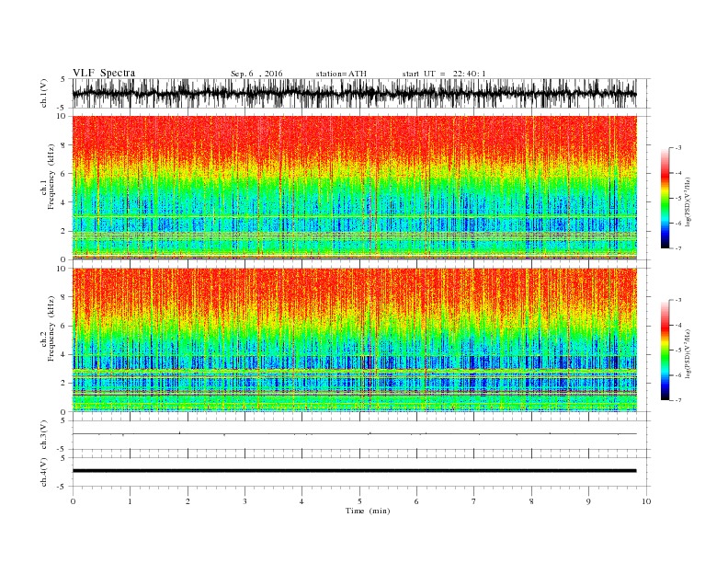The width and height of the screenshot is (728, 563).
Task: Click the "0" tick on time axis
Action: pyautogui.click(x=73, y=501)
